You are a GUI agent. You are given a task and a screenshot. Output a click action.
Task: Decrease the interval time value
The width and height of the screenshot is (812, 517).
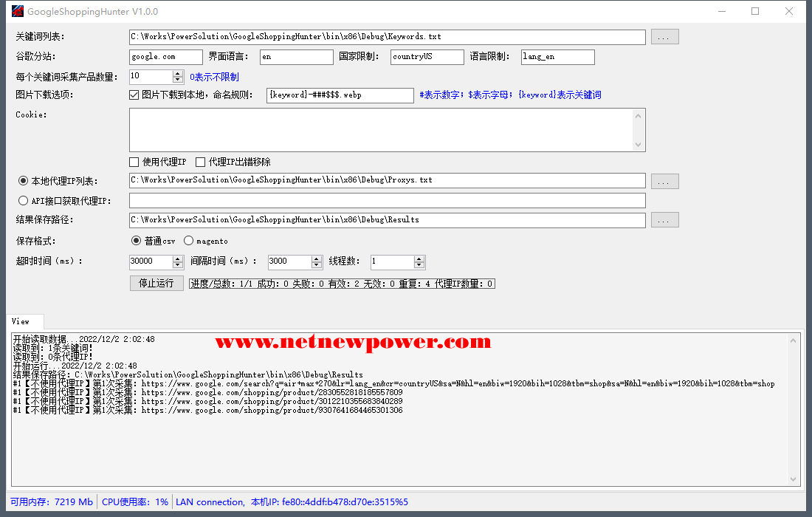point(317,264)
